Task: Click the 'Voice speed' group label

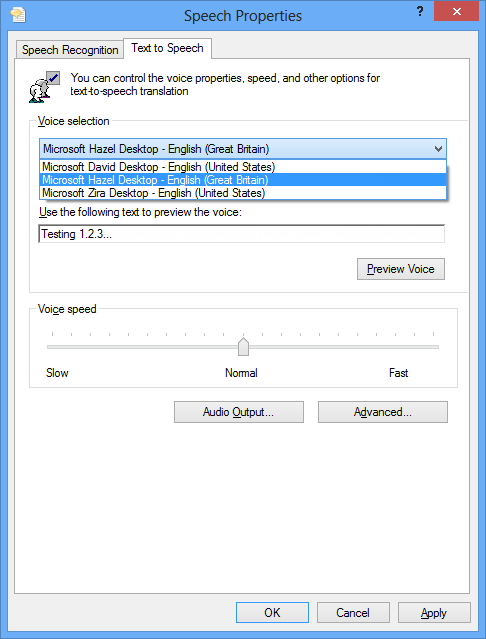Action: tap(67, 309)
